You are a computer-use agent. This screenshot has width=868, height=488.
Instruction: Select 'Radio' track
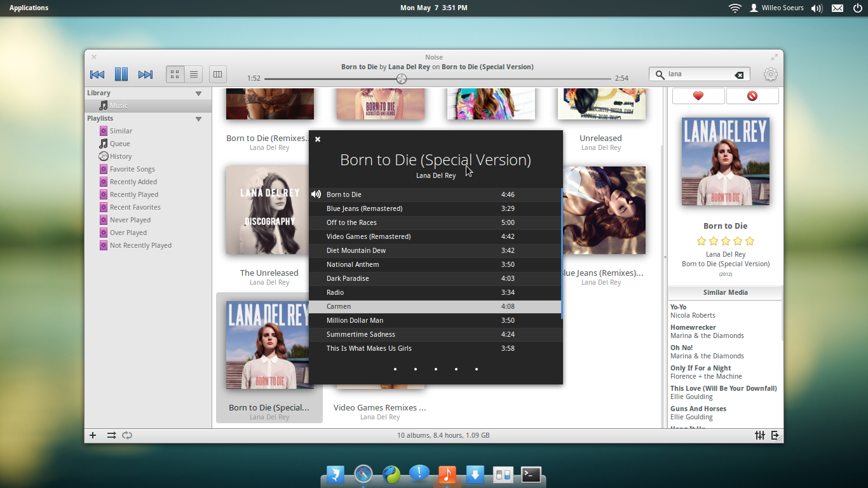point(435,292)
